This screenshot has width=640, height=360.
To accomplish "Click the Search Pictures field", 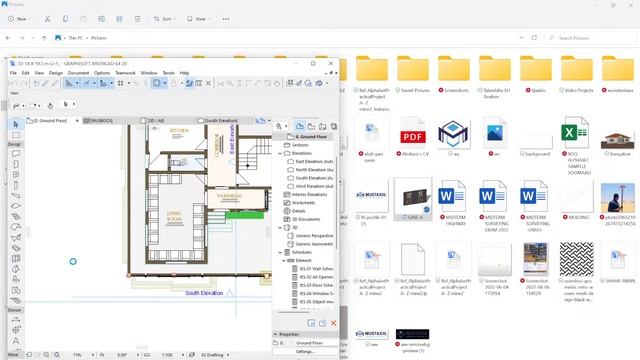I will (591, 38).
